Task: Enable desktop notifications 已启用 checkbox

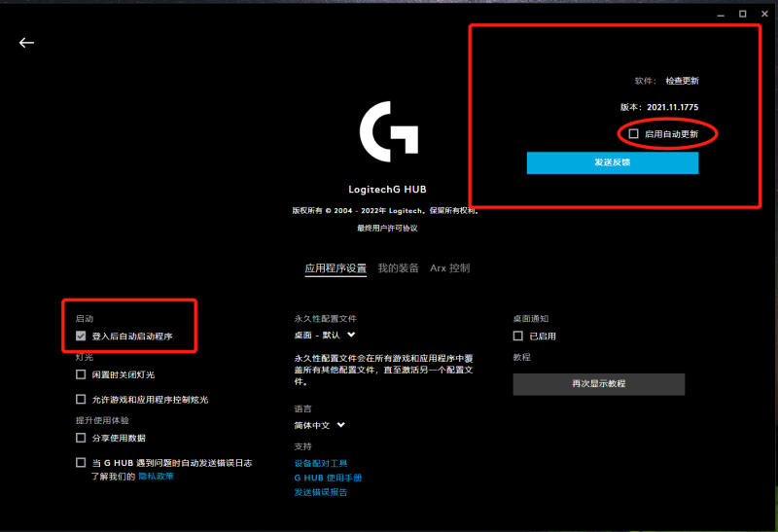Action: coord(518,336)
